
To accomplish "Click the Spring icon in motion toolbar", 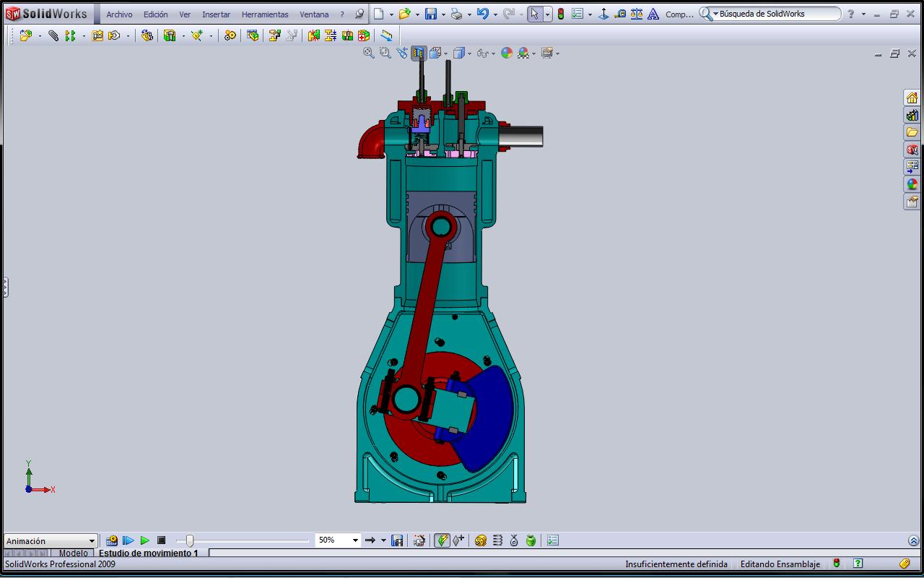I will (x=497, y=540).
